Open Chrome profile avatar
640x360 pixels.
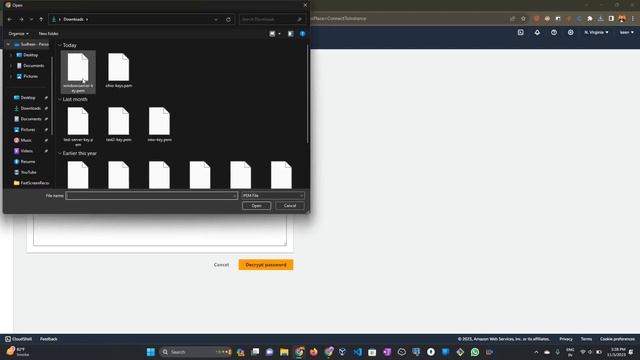pyautogui.click(x=622, y=18)
